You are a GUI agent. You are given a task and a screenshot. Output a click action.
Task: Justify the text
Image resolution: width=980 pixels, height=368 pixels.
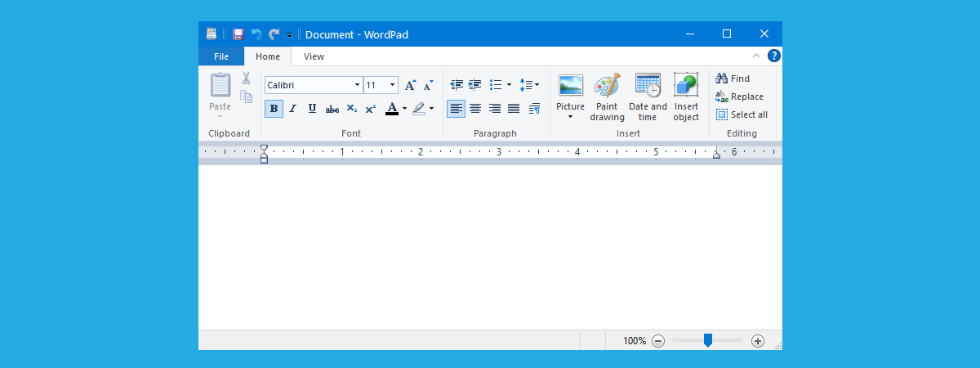pyautogui.click(x=514, y=108)
